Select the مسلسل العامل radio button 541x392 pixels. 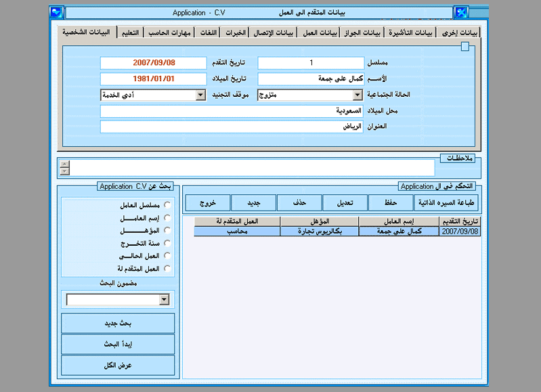(167, 205)
